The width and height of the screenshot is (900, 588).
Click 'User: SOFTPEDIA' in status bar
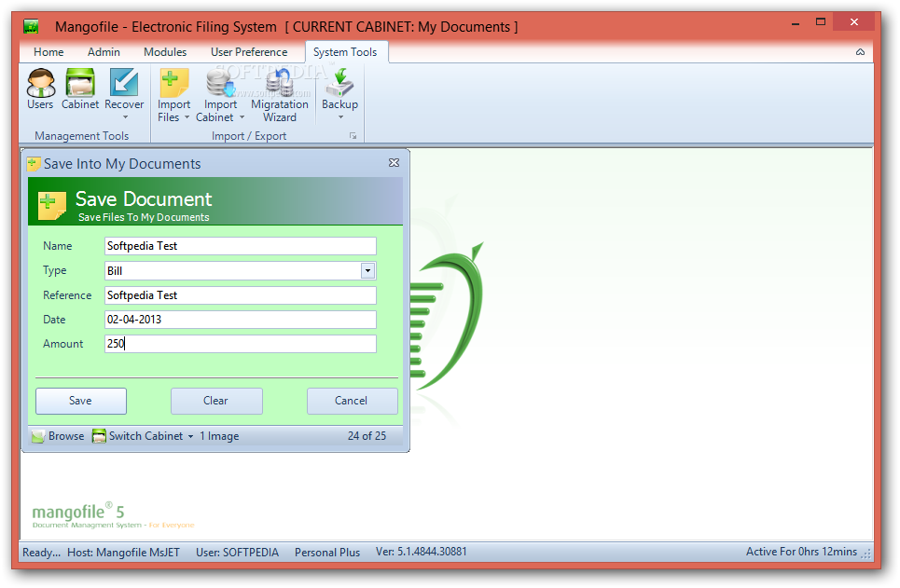[238, 553]
